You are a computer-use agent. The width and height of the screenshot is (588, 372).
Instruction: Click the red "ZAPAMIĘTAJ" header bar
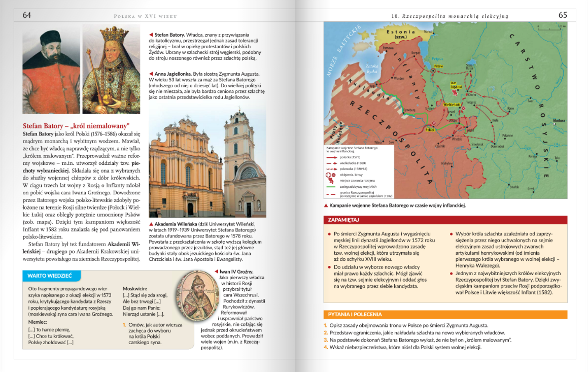[x=445, y=220]
